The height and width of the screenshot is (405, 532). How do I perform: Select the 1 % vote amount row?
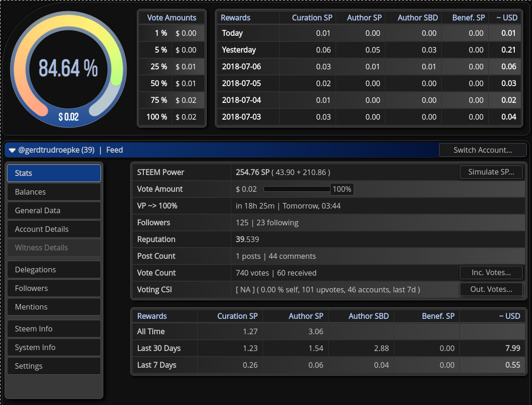point(172,33)
